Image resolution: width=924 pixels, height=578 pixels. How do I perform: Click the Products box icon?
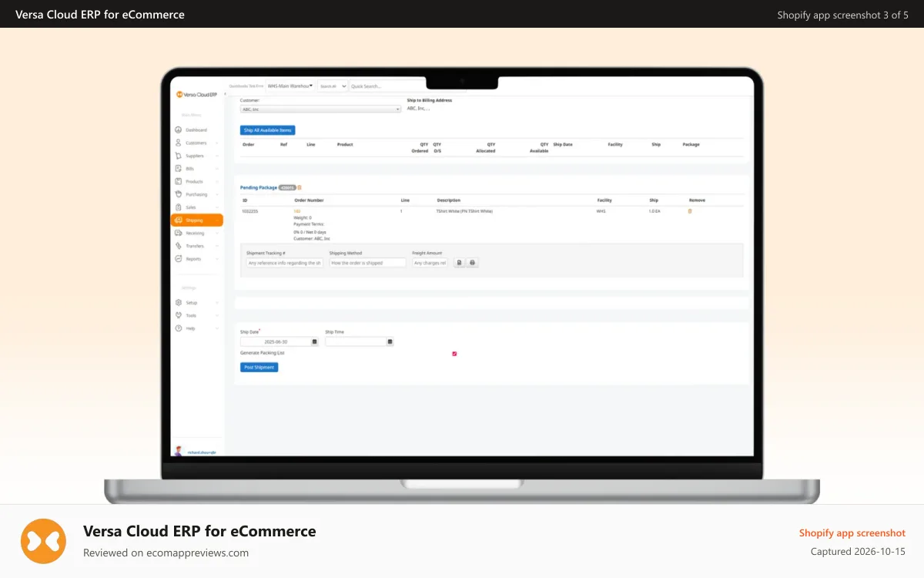point(179,181)
